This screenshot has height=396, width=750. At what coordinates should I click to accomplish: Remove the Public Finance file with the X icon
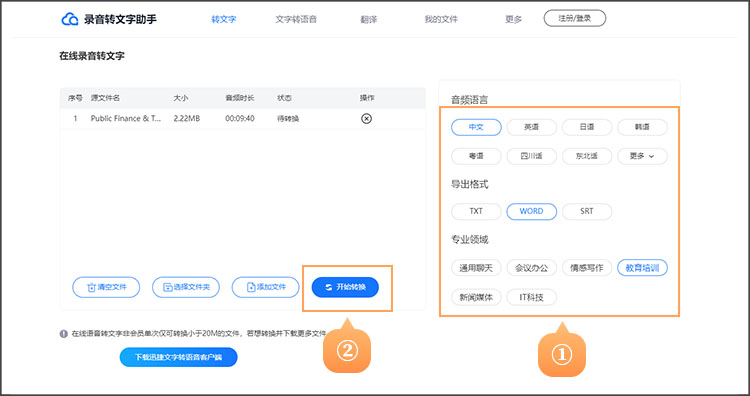pyautogui.click(x=366, y=119)
